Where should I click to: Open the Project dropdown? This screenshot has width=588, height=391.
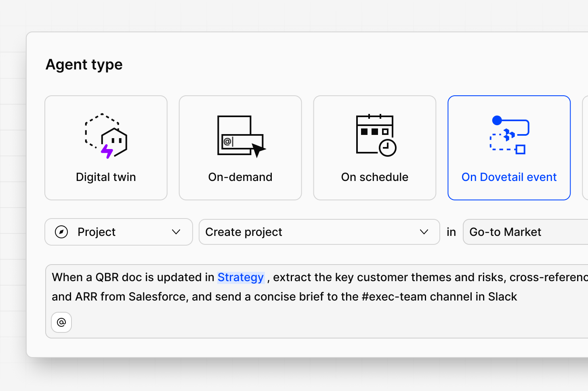(119, 232)
